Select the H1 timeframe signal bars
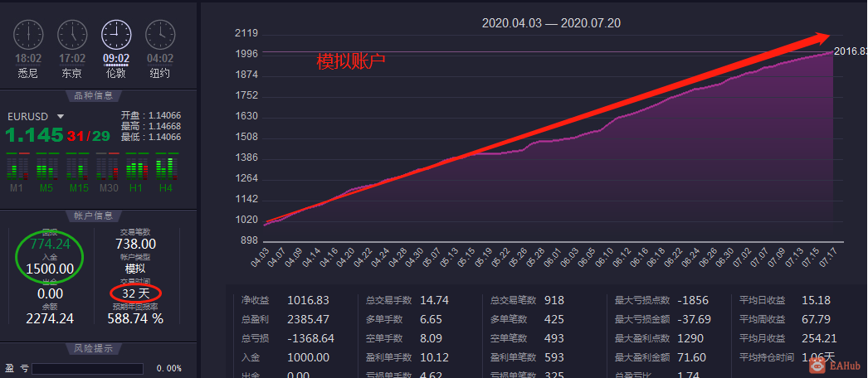The image size is (868, 378). pyautogui.click(x=136, y=168)
